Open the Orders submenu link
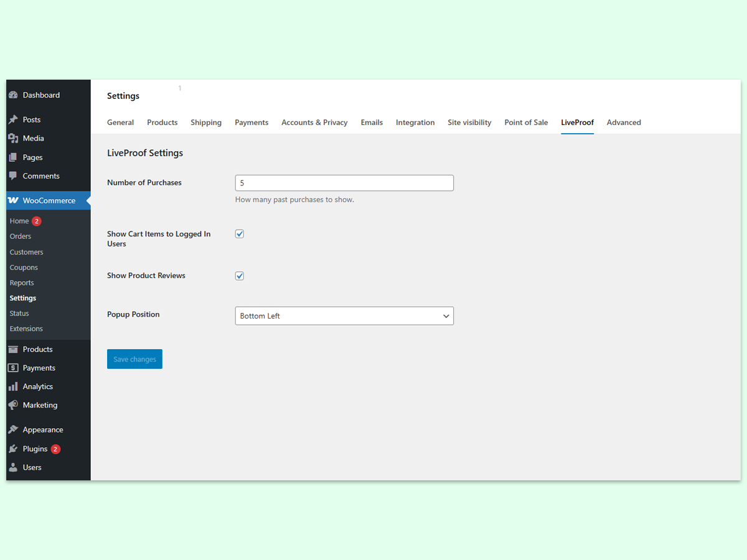The height and width of the screenshot is (560, 747). (21, 236)
